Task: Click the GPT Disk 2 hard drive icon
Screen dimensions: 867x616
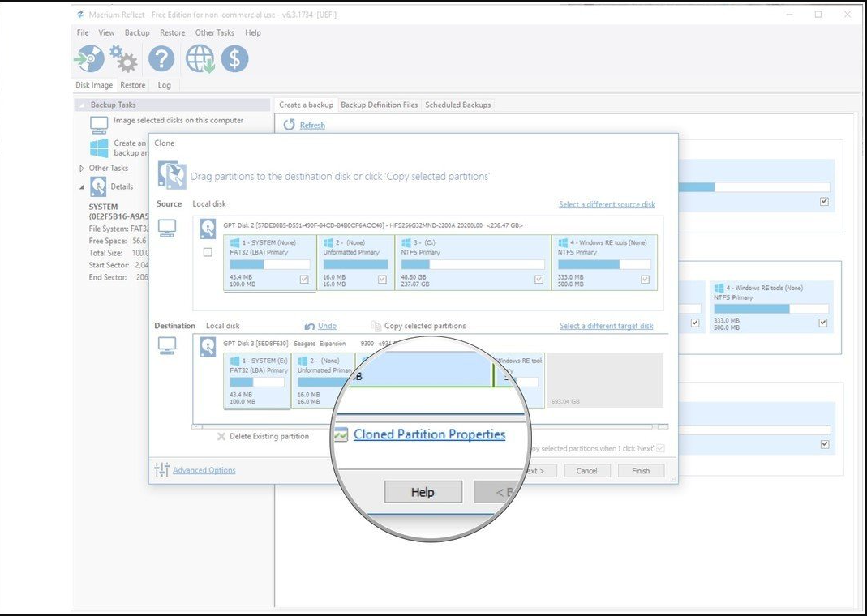Action: click(208, 229)
